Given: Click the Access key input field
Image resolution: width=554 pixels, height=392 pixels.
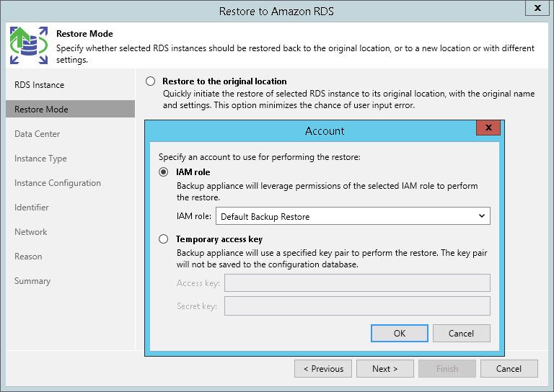Looking at the screenshot, I should [357, 283].
